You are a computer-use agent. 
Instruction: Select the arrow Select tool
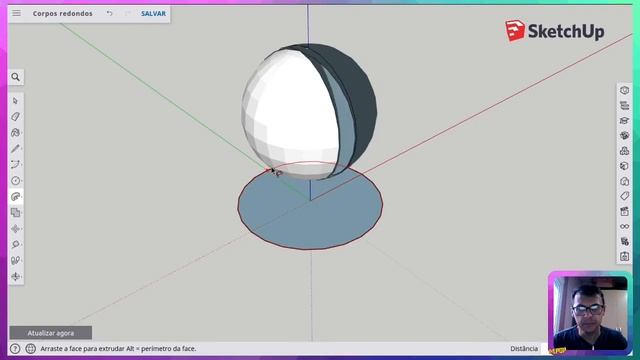16,101
